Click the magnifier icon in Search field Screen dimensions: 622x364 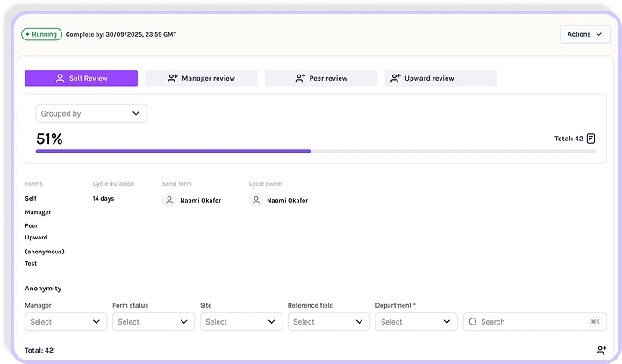[x=473, y=322]
